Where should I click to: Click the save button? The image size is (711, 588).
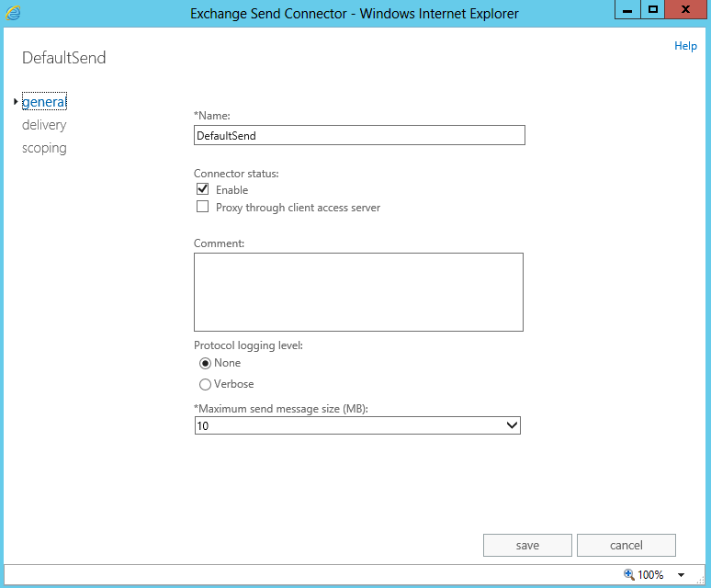click(527, 546)
